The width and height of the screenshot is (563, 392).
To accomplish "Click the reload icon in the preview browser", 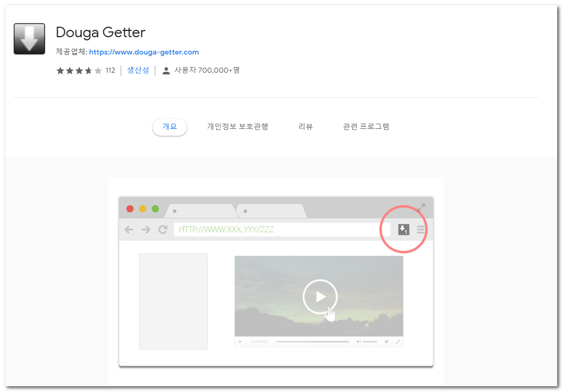I will tap(163, 230).
